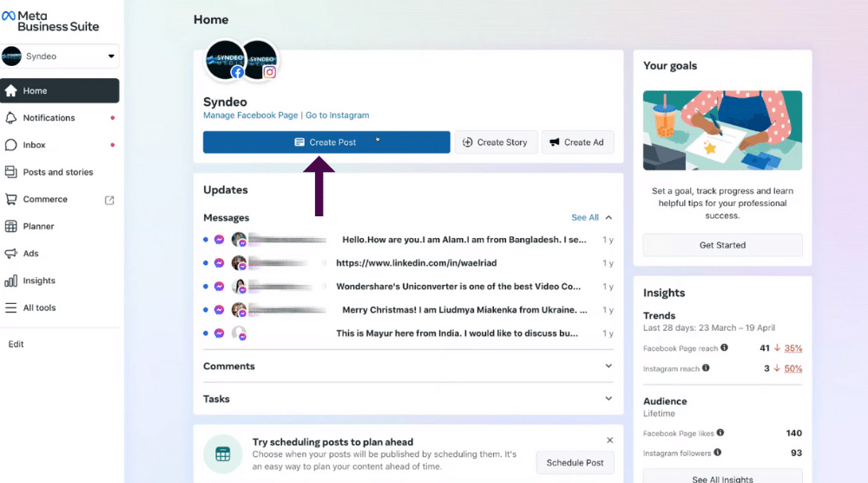868x483 pixels.
Task: Click Instagram reach info icon
Action: [x=706, y=367]
